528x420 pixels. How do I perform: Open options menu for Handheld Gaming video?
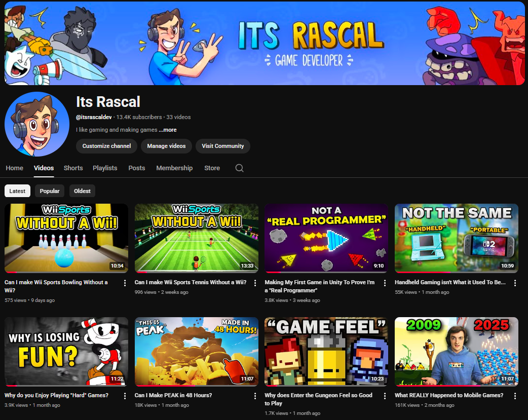pyautogui.click(x=515, y=283)
